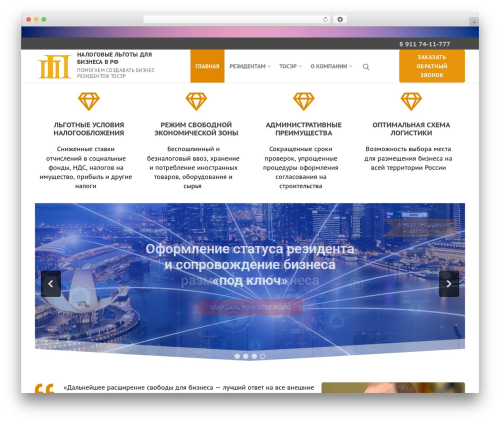This screenshot has height=423, width=500.
Task: Expand the О компании dropdown menu
Action: click(x=331, y=66)
